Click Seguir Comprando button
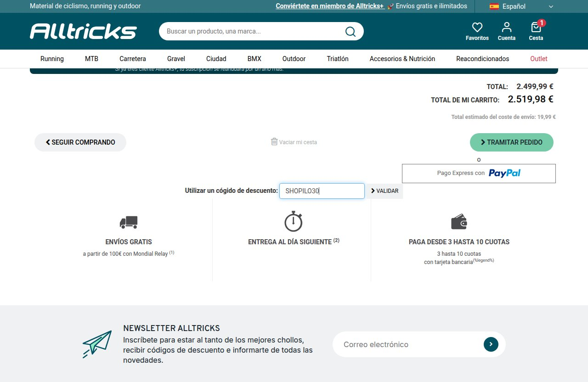The image size is (588, 382). (80, 142)
